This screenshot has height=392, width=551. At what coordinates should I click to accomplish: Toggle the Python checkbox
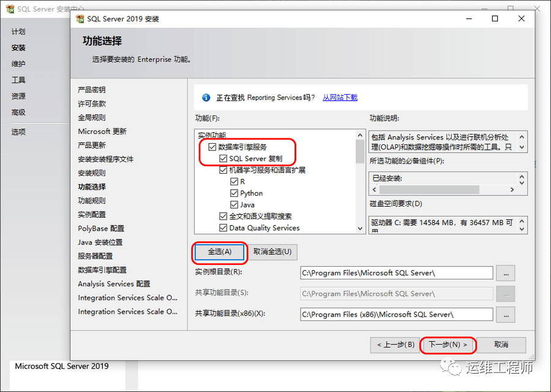234,193
